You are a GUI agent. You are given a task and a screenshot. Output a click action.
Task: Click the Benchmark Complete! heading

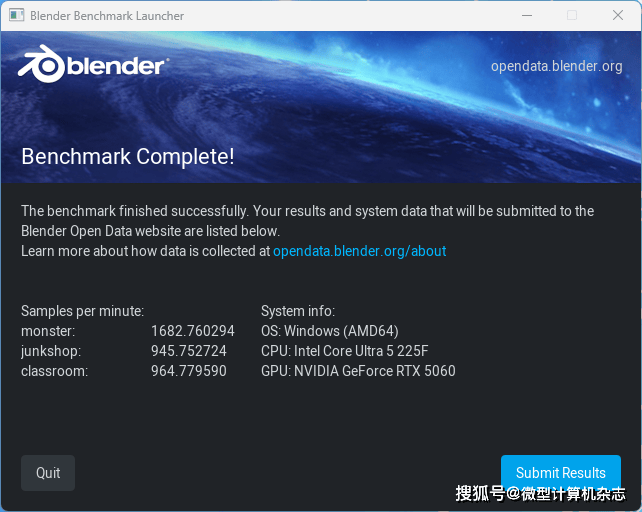pos(128,156)
